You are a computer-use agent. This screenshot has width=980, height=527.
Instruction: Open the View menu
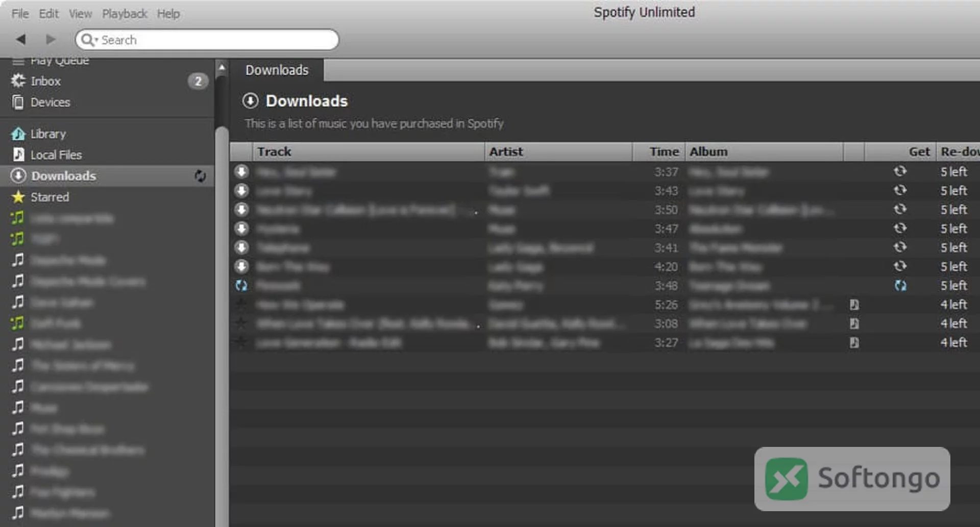point(80,14)
